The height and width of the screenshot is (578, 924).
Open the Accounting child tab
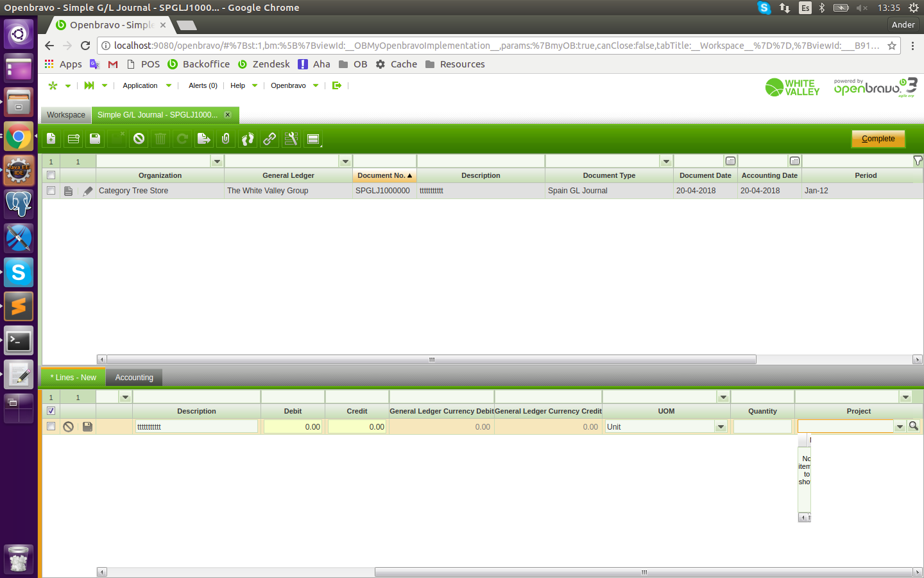(134, 378)
